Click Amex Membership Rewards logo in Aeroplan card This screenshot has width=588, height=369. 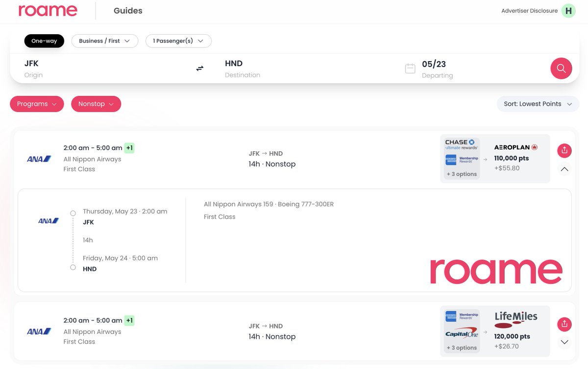[461, 160]
